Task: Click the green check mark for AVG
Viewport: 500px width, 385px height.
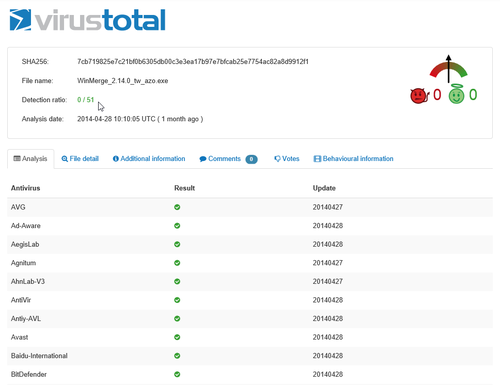Action: (x=177, y=207)
